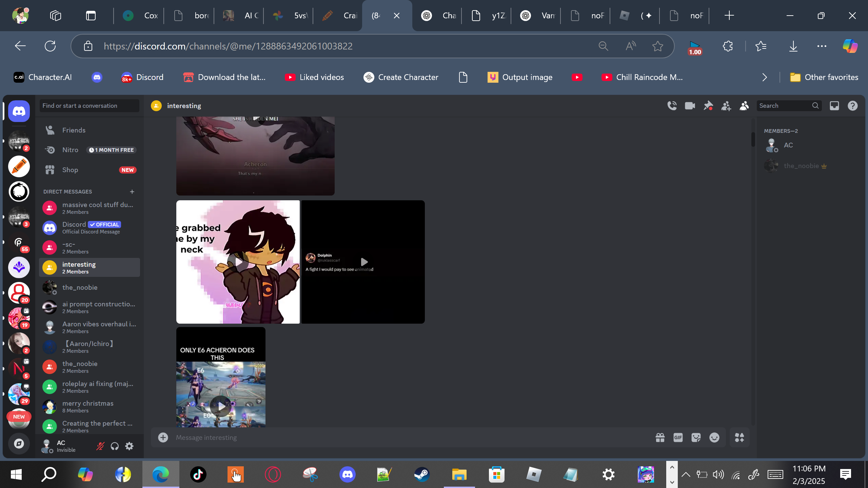Open 'ai prompt constructio...' group DM
Viewport: 868px width, 488px height.
tap(90, 307)
